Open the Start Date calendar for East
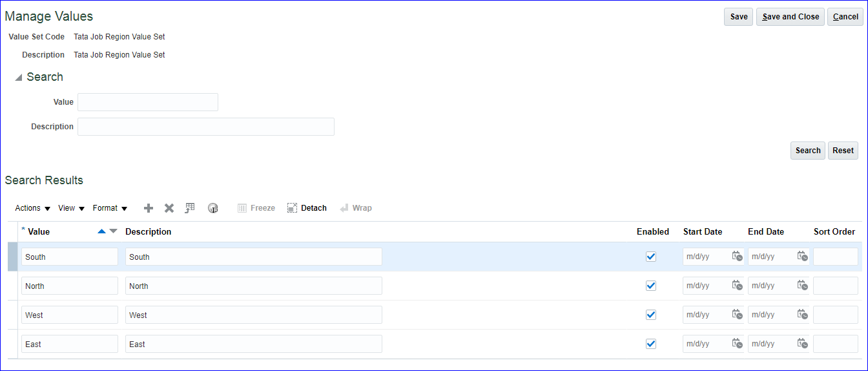868x371 pixels. pyautogui.click(x=737, y=344)
